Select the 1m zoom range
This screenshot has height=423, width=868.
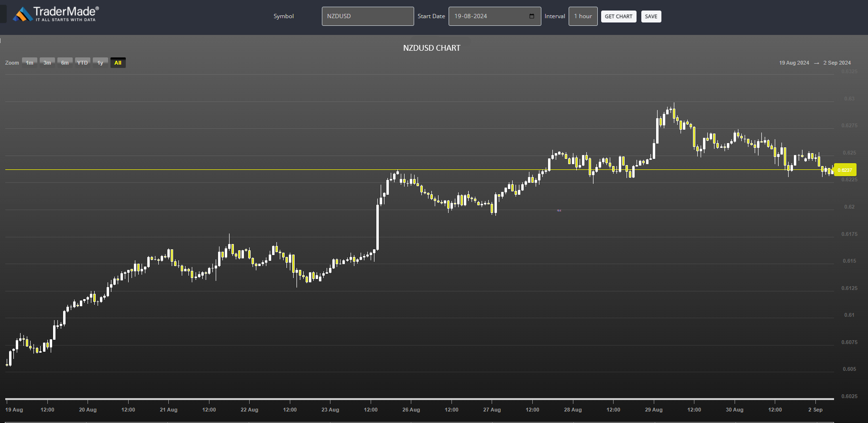pos(30,63)
